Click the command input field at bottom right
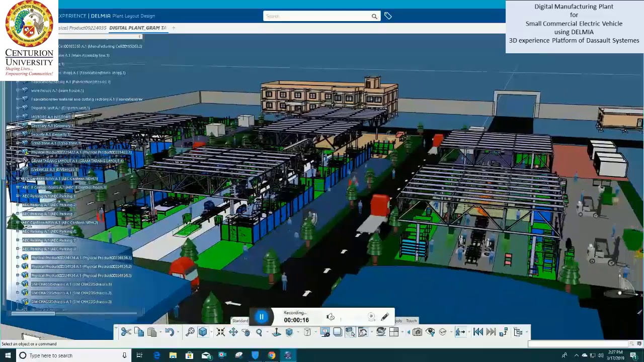Viewport: 644px width, 362px height. [579, 344]
